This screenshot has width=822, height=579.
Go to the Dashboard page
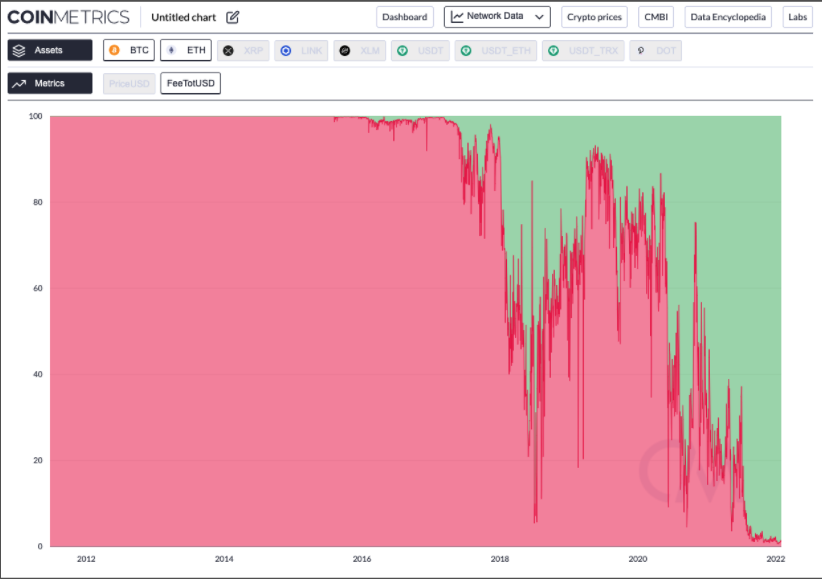pyautogui.click(x=405, y=17)
